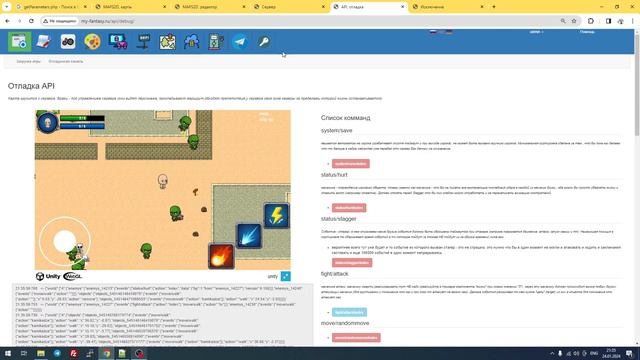Viewport: 640px width, 360px height.
Task: Cast the ice shard skill in the game
Action: [249, 236]
